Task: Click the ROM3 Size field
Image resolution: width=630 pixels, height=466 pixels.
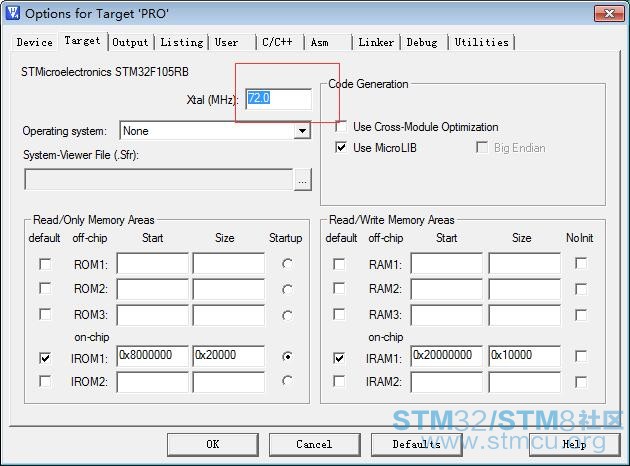Action: pos(229,315)
